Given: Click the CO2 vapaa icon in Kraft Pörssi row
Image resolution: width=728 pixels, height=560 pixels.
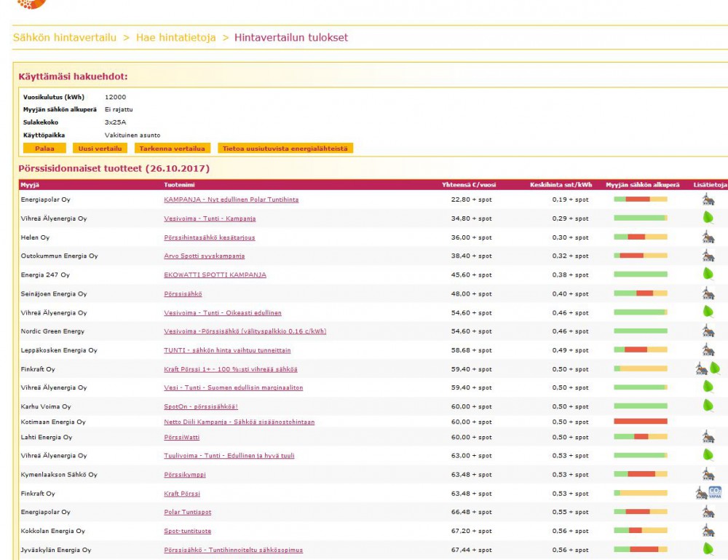Looking at the screenshot, I should point(714,493).
